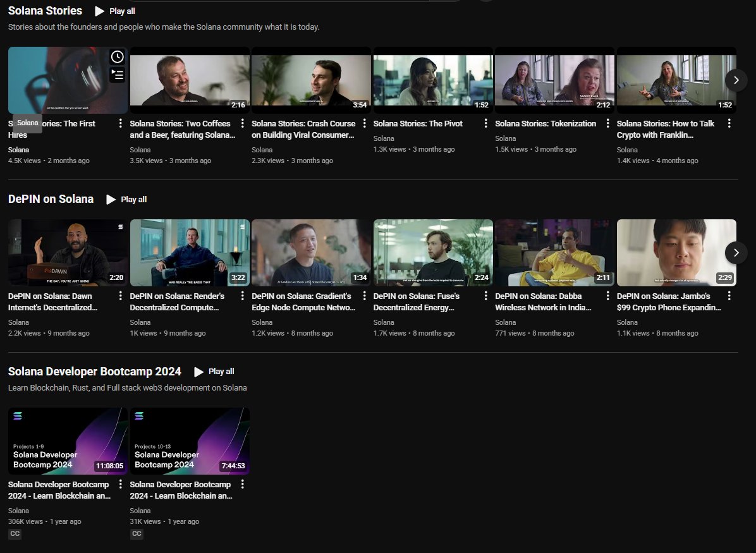Open three-dot menu for Solana Stories: Tokenization
The height and width of the screenshot is (553, 756).
[x=607, y=123]
